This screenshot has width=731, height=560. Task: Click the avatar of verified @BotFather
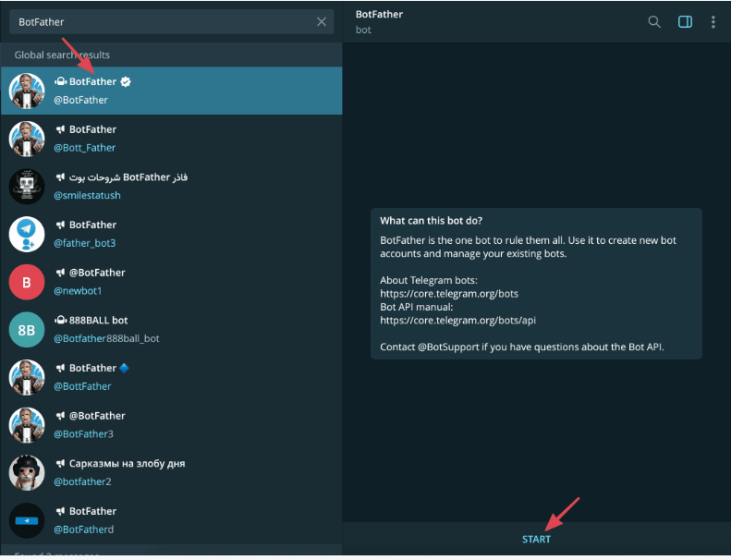(27, 91)
